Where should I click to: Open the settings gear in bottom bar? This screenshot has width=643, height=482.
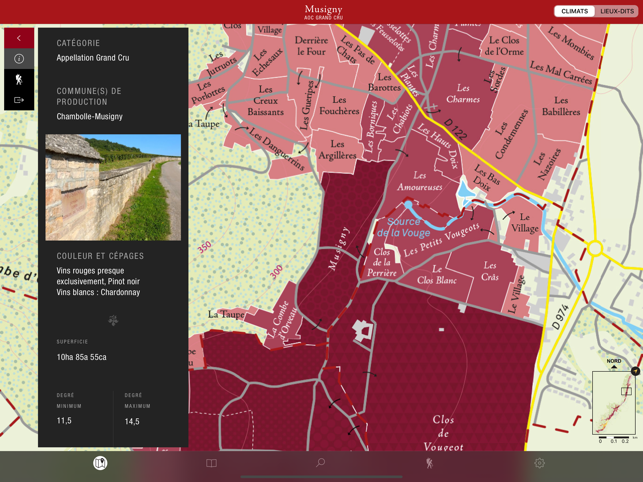(x=540, y=463)
